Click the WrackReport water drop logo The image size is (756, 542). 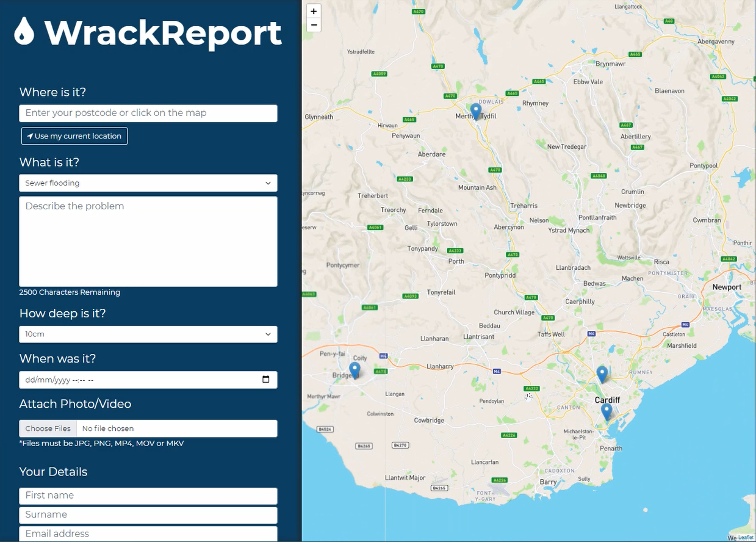pos(24,31)
